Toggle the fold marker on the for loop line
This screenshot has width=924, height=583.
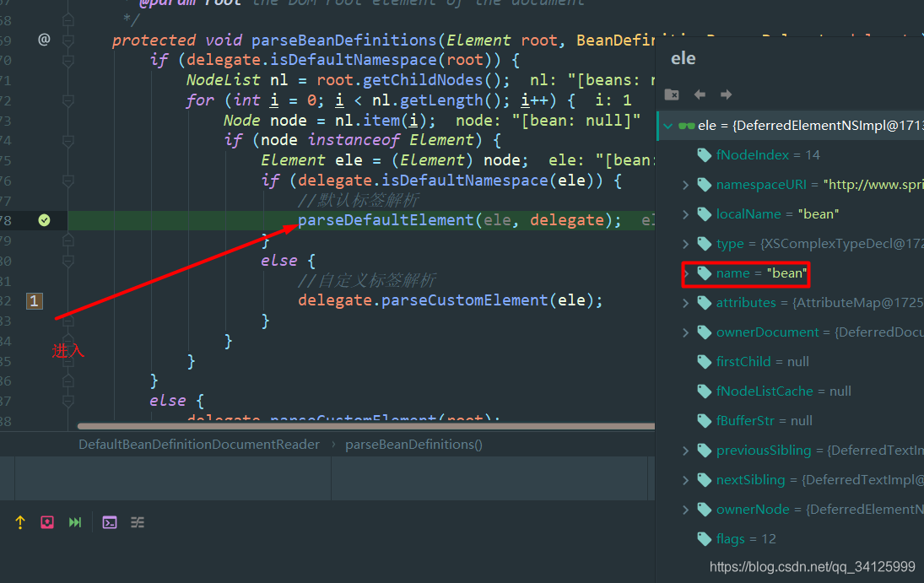68,100
